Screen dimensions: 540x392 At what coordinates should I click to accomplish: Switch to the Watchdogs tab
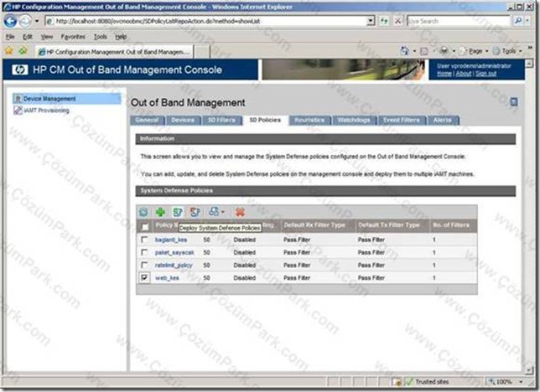(x=354, y=120)
